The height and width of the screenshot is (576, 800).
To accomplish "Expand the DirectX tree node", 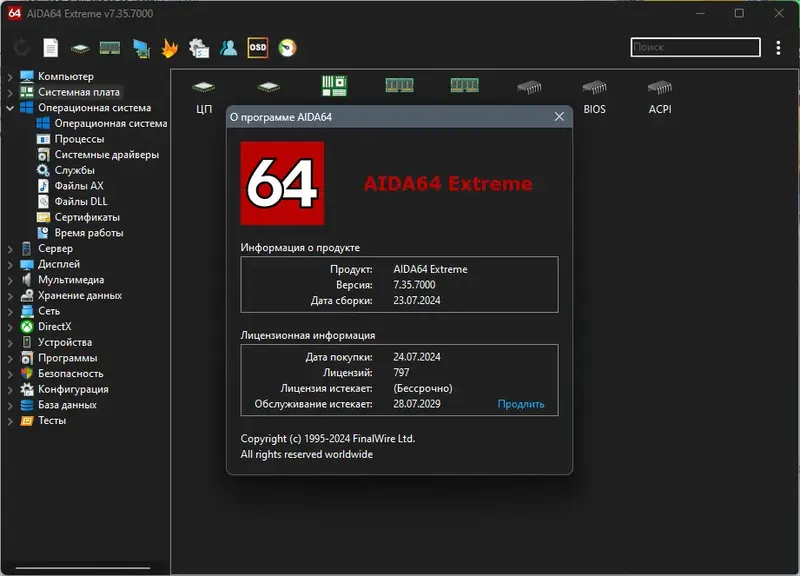I will click(x=10, y=328).
